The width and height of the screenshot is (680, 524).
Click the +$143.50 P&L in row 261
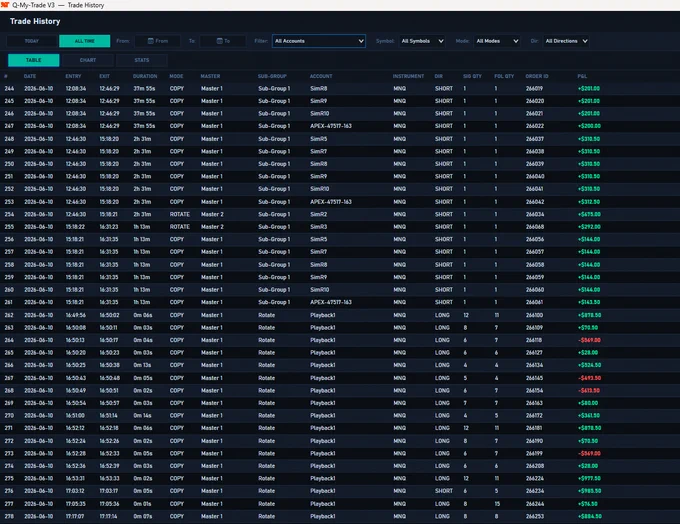tap(589, 302)
